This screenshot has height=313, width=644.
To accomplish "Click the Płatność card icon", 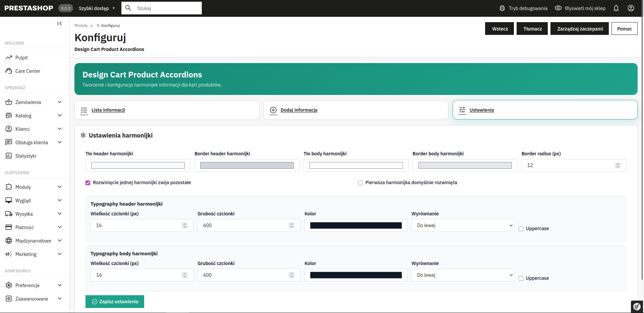I will click(x=9, y=227).
